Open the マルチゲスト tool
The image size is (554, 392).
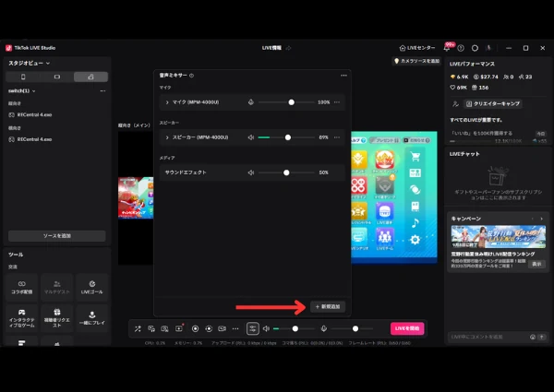57,288
